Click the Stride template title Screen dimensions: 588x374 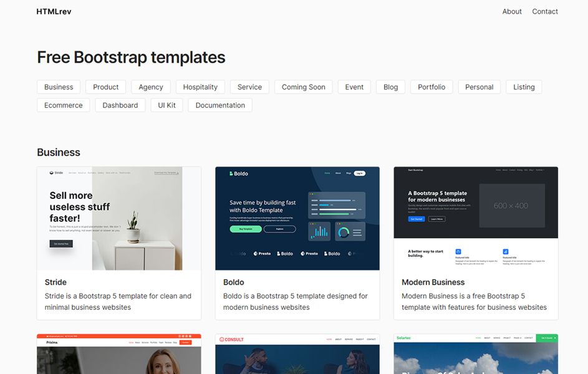click(55, 282)
